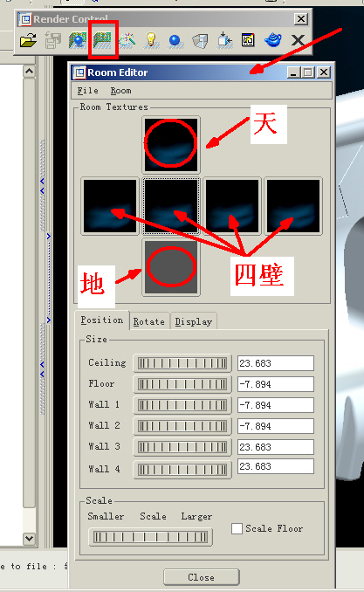Viewport: 364px width, 592px height.
Task: Click the perspective cube icon
Action: coord(200,40)
